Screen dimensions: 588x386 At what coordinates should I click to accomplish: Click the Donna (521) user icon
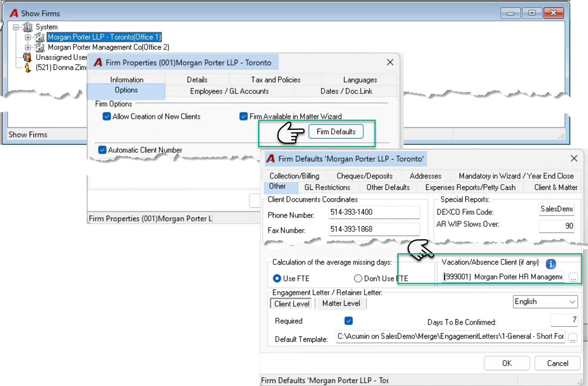(x=27, y=68)
